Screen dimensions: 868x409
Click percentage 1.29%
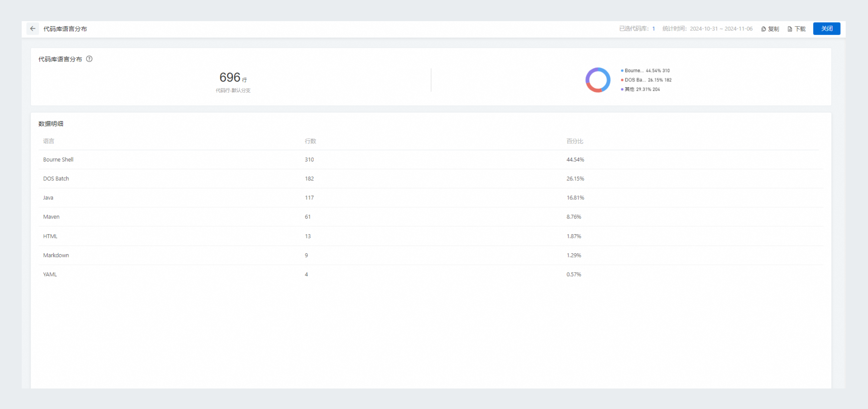click(x=574, y=255)
